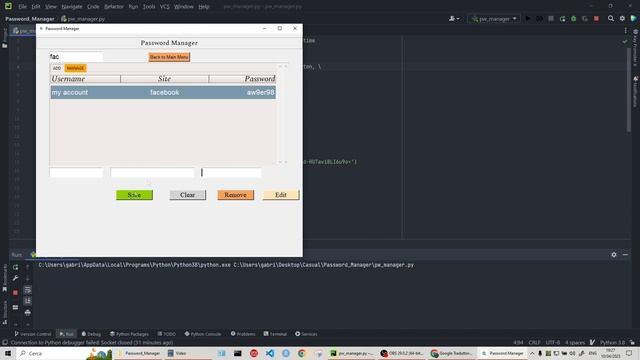The image size is (640, 360).
Task: Click the red Stop icon in PyCharm toolbar
Action: tap(596, 19)
